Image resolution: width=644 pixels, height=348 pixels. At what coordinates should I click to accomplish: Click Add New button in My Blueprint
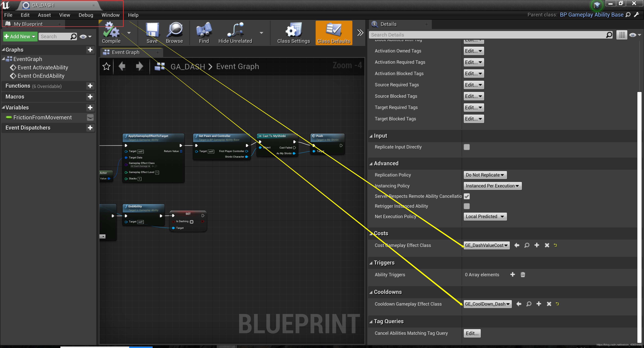(20, 37)
